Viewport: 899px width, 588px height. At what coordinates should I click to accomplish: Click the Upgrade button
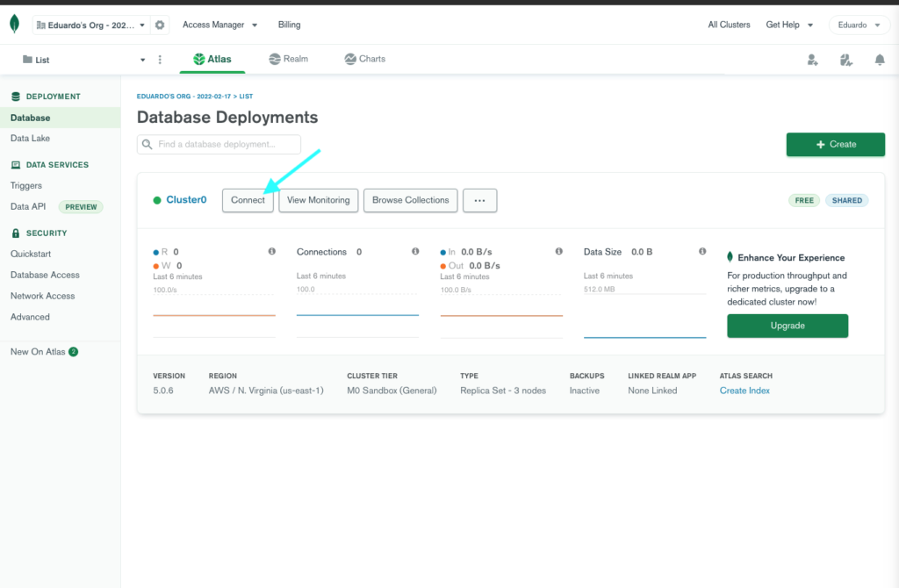pyautogui.click(x=788, y=326)
